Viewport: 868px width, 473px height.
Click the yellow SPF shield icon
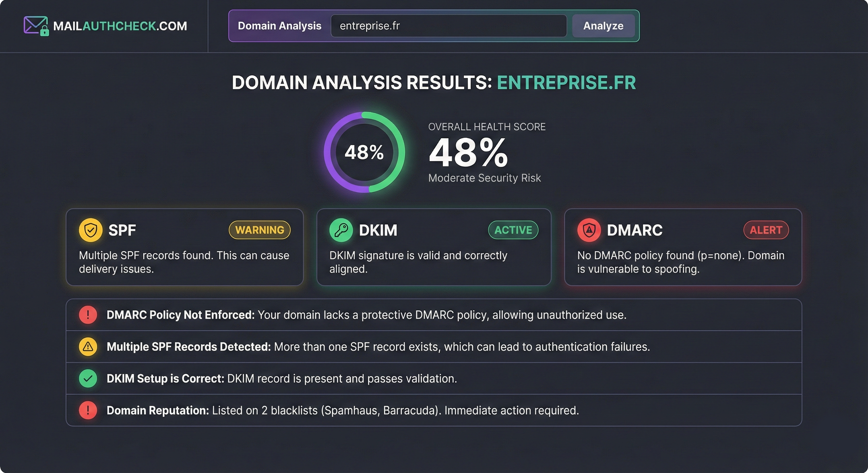click(91, 230)
